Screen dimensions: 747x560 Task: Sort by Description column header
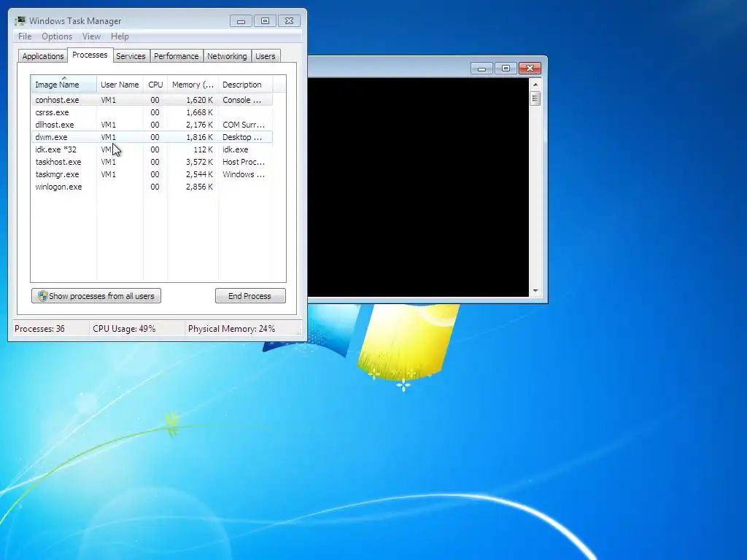click(245, 85)
